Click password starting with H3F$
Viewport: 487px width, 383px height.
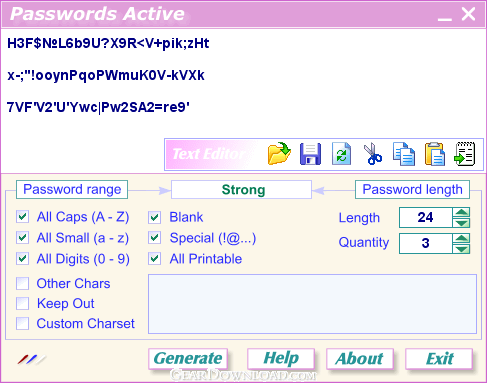pyautogui.click(x=108, y=43)
